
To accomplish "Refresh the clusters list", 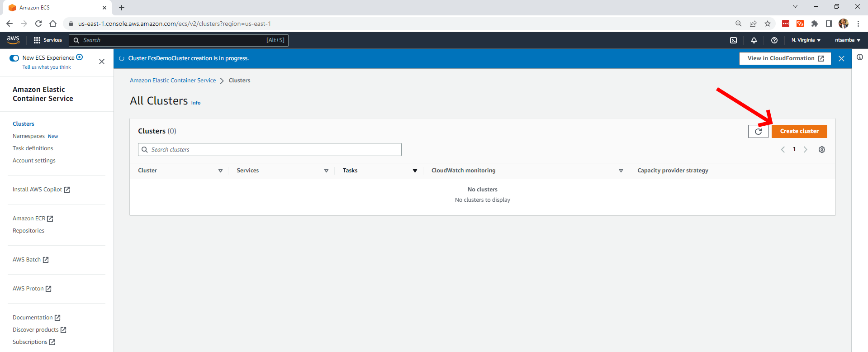I will pos(758,131).
